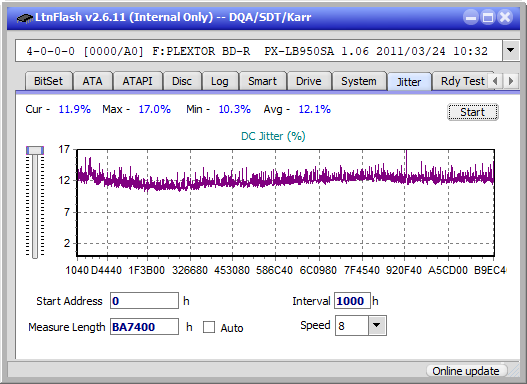Open the Disc tab
This screenshot has width=527, height=384.
tap(182, 81)
